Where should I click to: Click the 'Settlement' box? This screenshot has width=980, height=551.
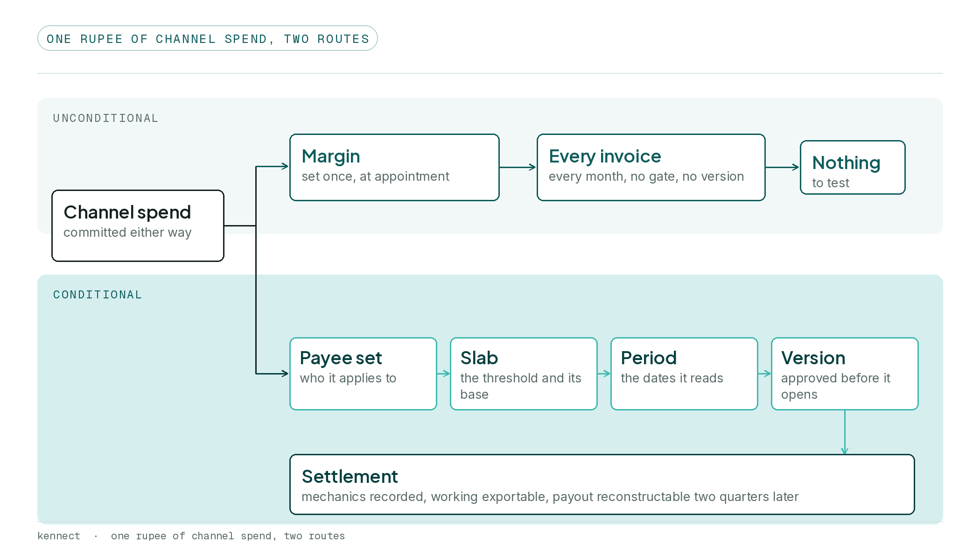pyautogui.click(x=602, y=484)
